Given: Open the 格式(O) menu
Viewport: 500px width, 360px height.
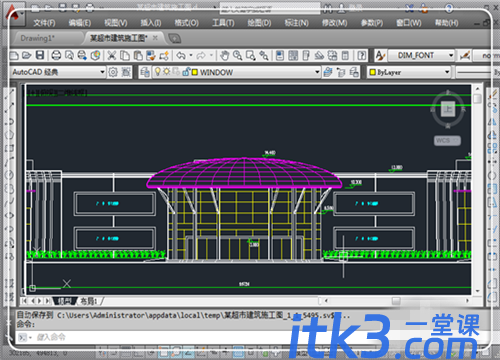Looking at the screenshot, I should 187,23.
